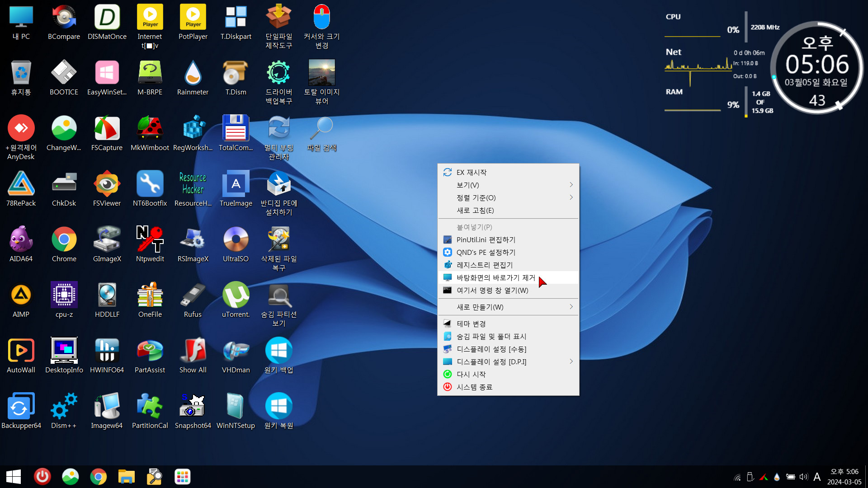Select the RegWorkshop desktop icon
This screenshot has height=488, width=868.
(193, 133)
